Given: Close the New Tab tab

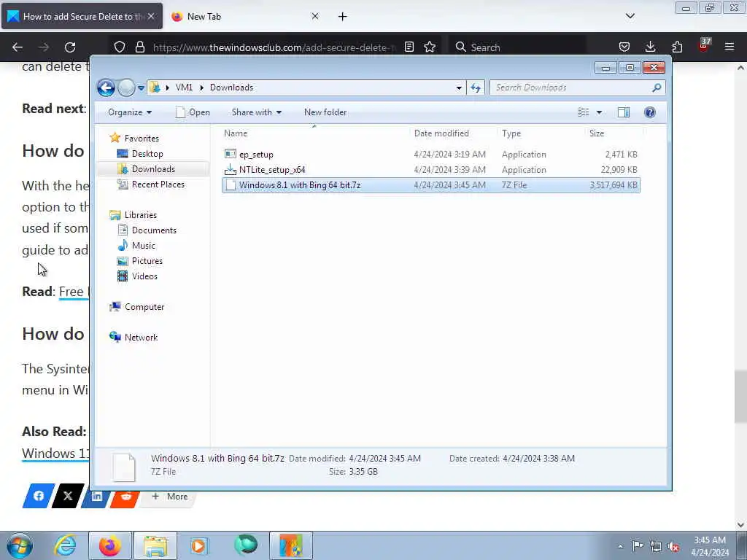Looking at the screenshot, I should pyautogui.click(x=315, y=16).
